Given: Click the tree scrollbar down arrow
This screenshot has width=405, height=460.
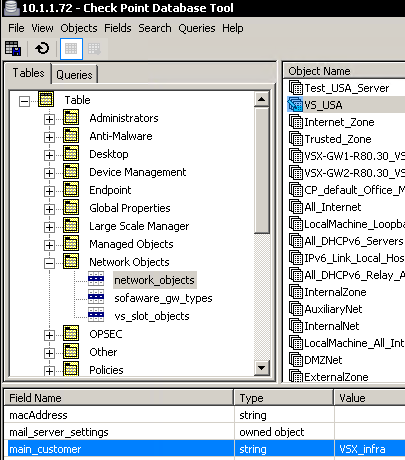Looking at the screenshot, I should [x=262, y=368].
